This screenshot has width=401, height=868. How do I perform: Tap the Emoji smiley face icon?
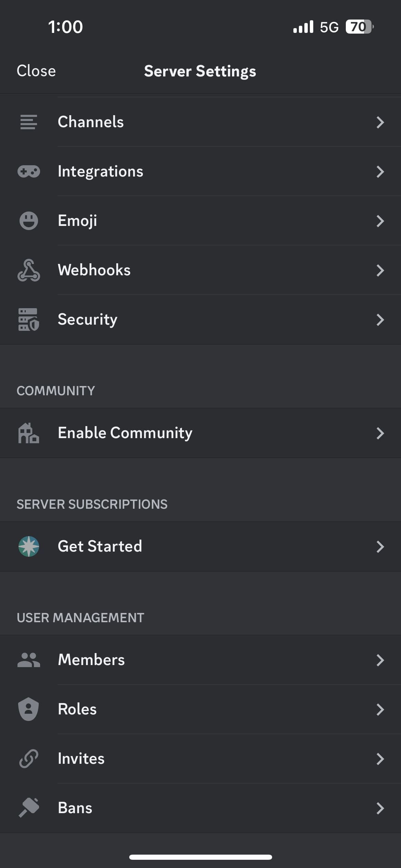tap(28, 221)
